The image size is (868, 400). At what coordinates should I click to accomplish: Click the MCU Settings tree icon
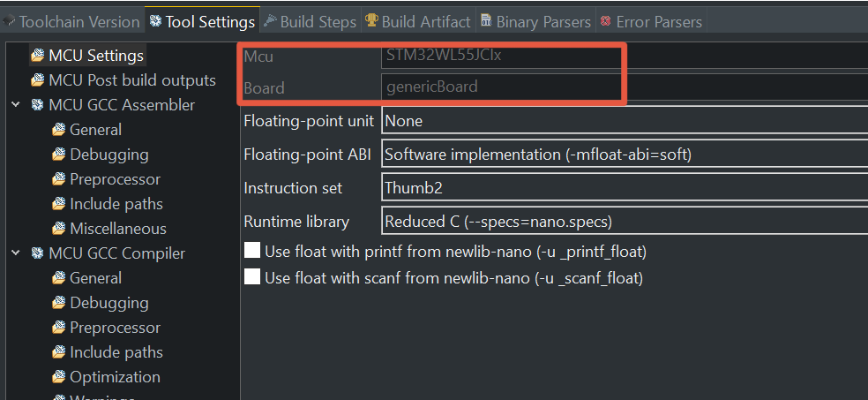(x=38, y=56)
